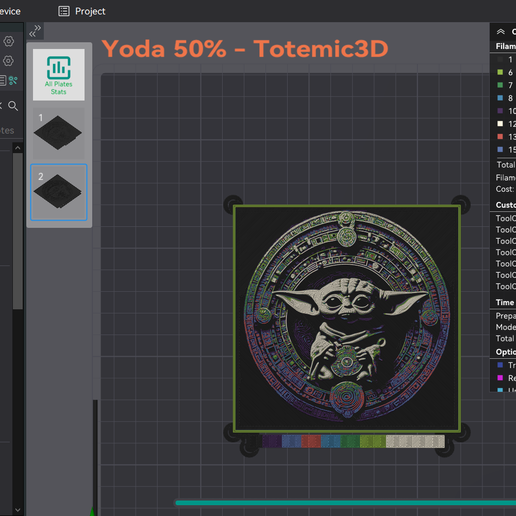Collapse the sidebar with double-arrow icon

[x=35, y=31]
